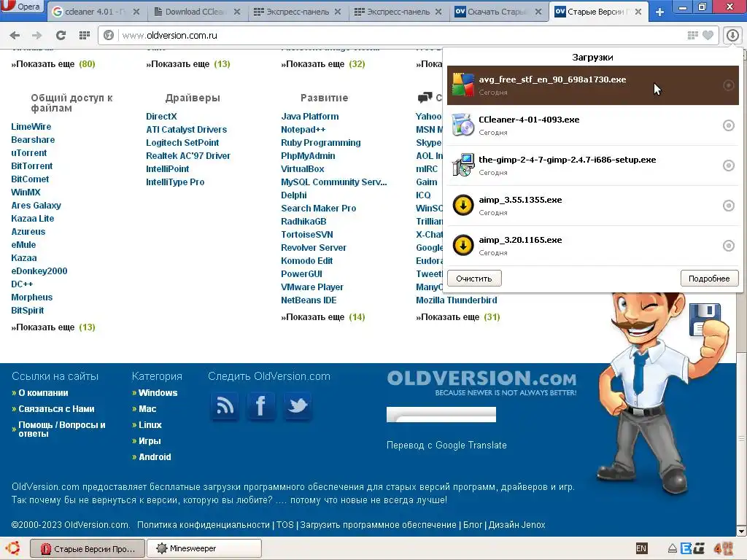Clear the downloads list with Очистить
The image size is (747, 560).
474,279
